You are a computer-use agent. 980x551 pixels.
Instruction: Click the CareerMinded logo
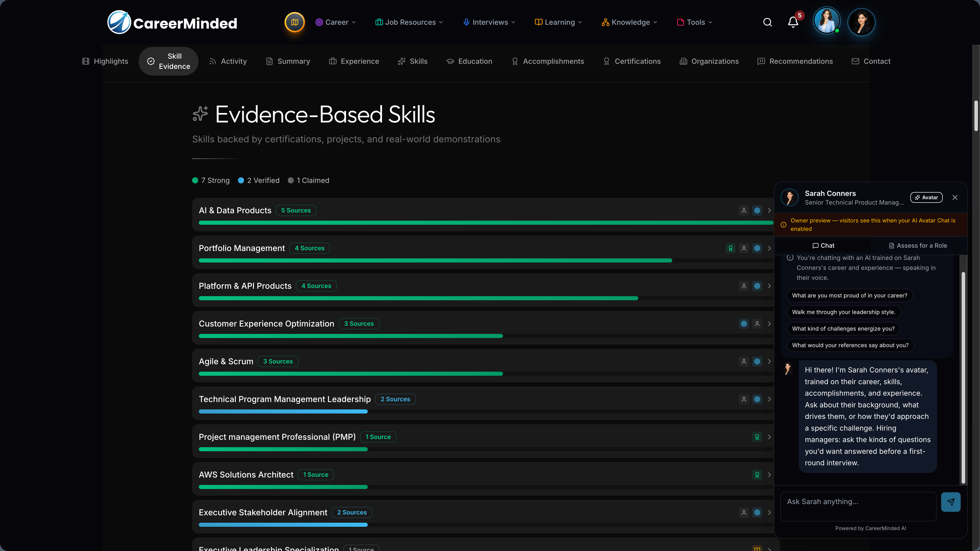(172, 22)
